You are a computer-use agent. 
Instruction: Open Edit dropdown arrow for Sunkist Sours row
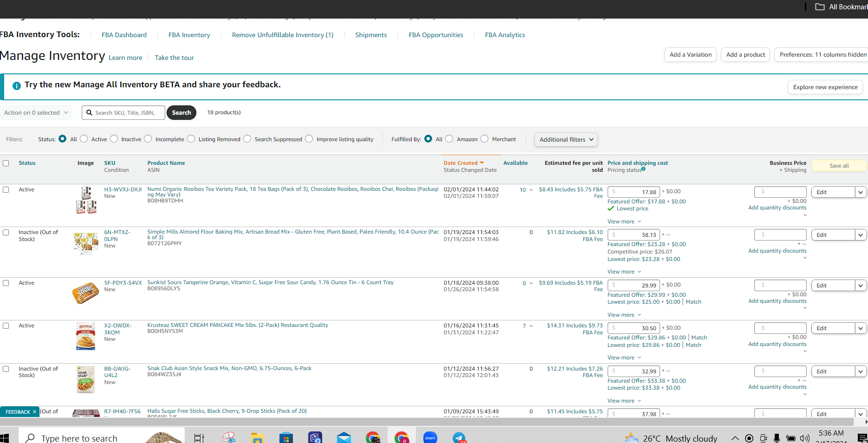[x=861, y=286]
